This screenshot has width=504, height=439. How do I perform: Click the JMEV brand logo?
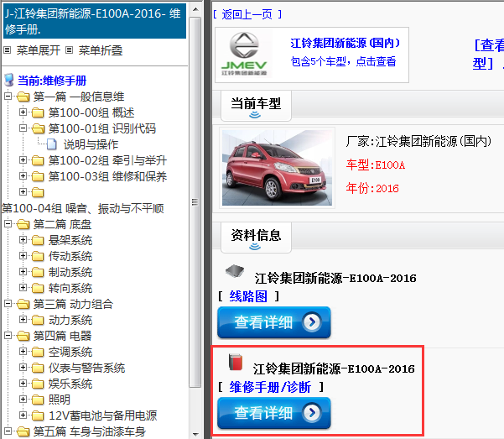coord(244,54)
